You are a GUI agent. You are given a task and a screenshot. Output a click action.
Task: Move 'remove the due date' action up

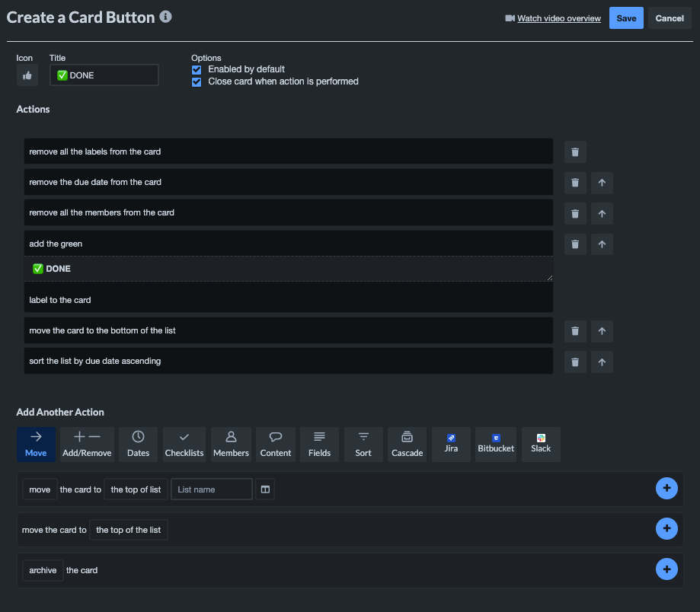coord(602,183)
